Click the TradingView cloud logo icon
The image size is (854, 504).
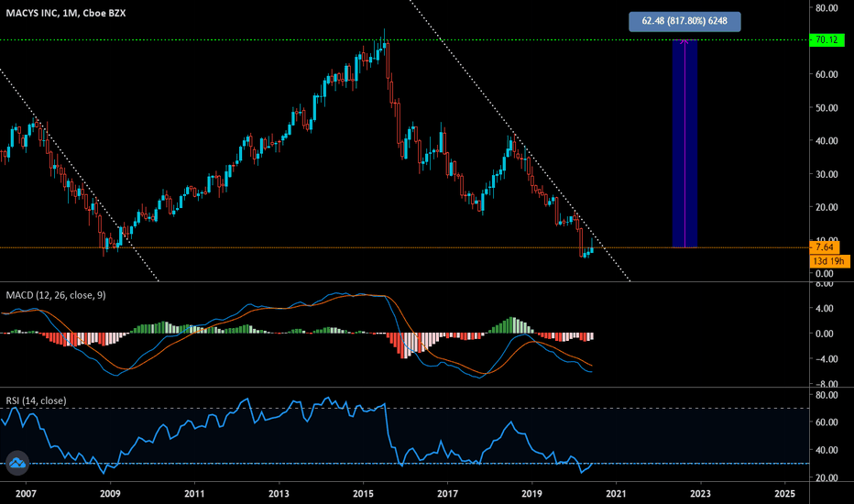tap(17, 463)
